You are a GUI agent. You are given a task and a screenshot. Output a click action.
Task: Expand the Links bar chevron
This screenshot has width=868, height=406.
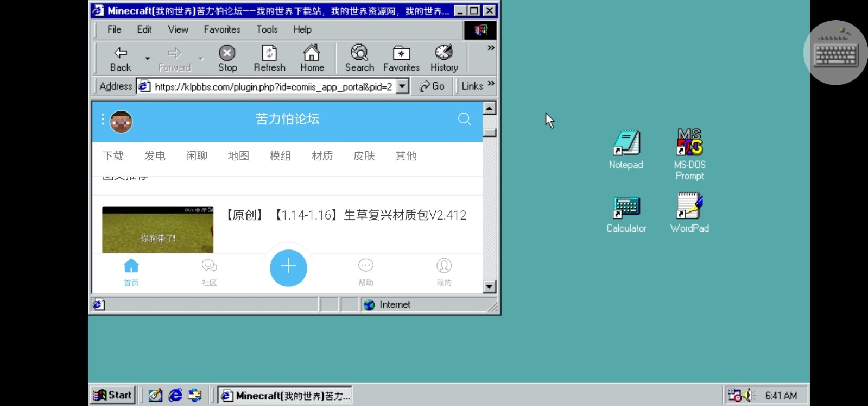pos(491,84)
